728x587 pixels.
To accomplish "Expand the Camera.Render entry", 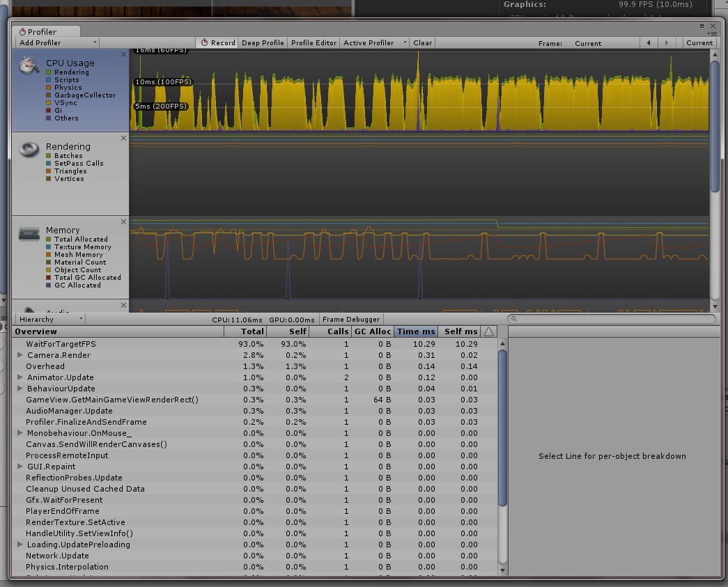I will pos(20,355).
